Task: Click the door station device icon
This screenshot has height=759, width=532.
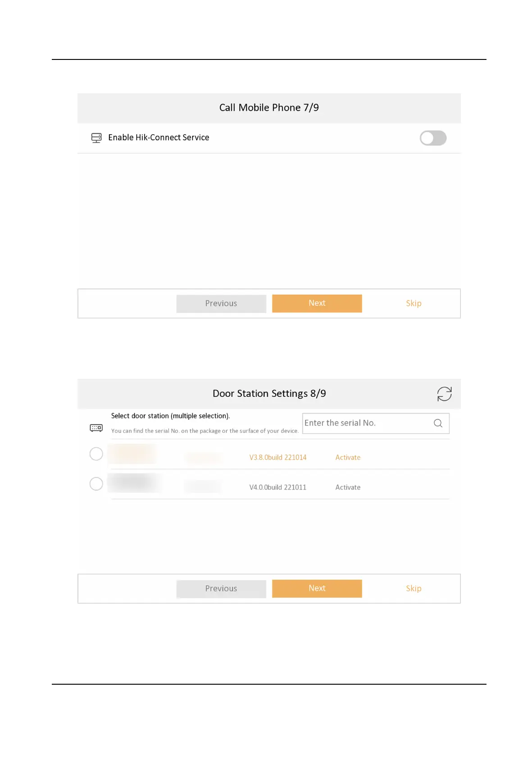Action: coord(96,427)
